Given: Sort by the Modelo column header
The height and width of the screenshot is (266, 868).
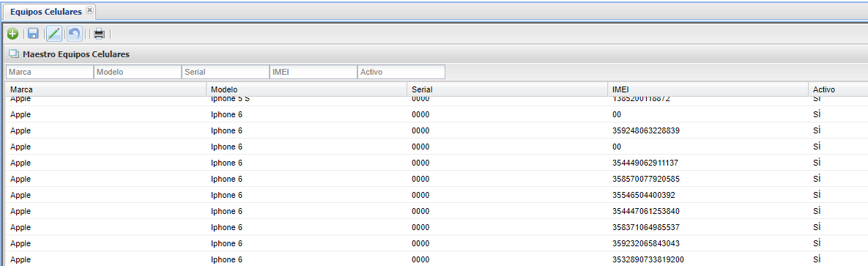Looking at the screenshot, I should click(307, 89).
